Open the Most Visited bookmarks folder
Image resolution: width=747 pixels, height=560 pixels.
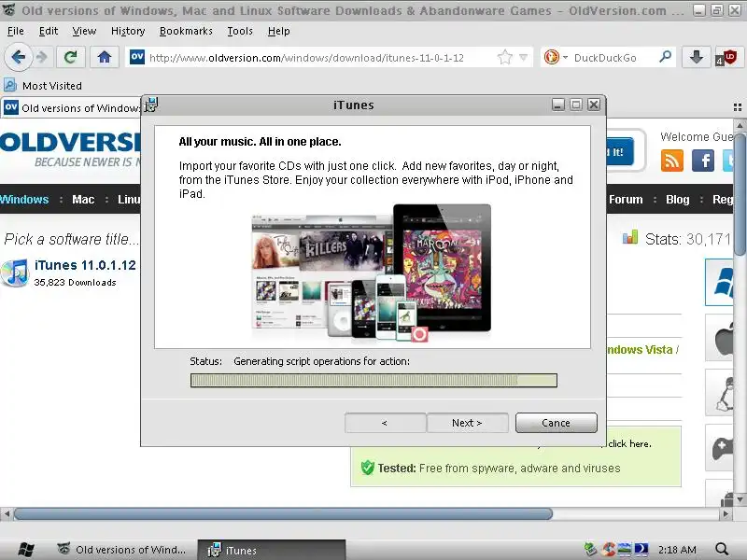(x=43, y=86)
